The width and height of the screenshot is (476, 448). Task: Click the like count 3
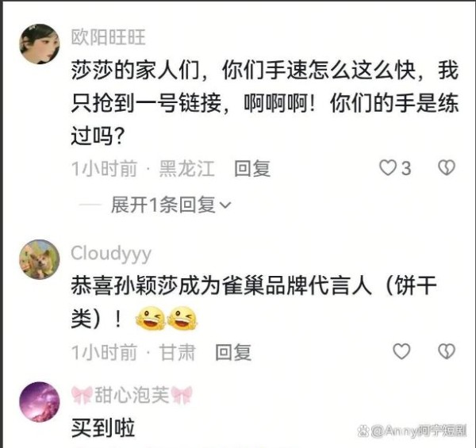pos(406,168)
